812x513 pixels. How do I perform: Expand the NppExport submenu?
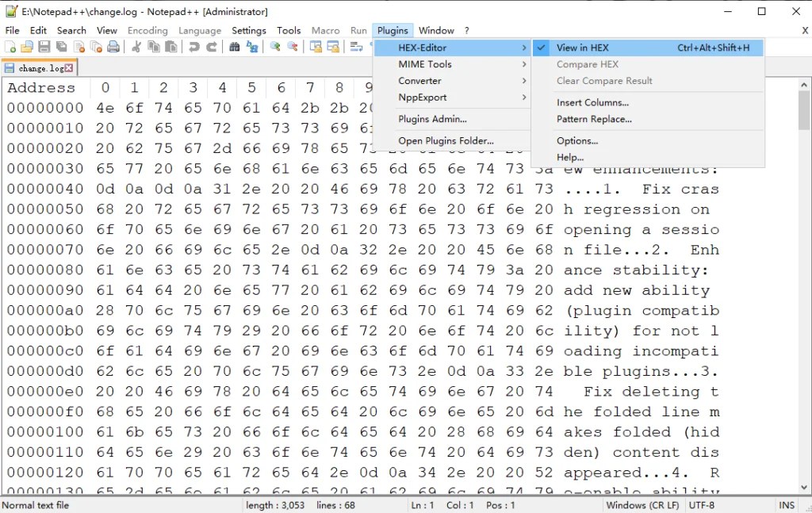click(x=451, y=98)
